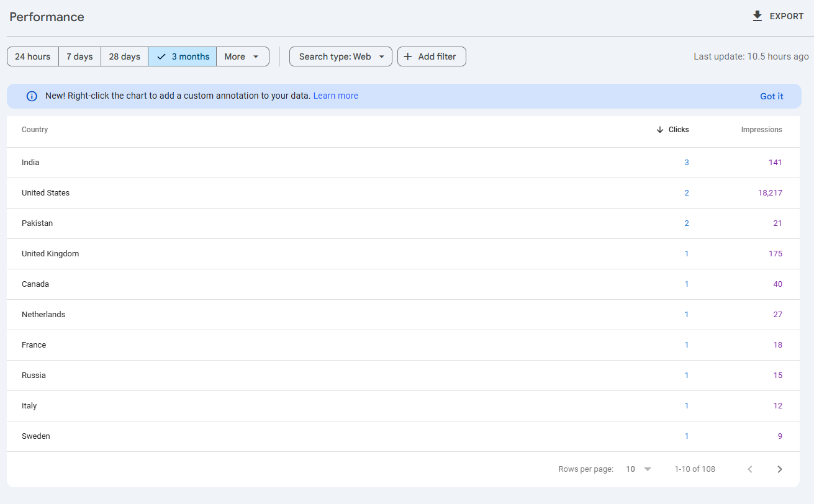Open the Rows per page dropdown

(x=638, y=469)
